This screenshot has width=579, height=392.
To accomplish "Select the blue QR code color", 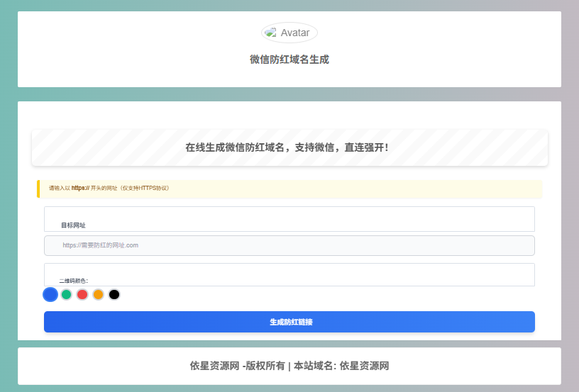I will (x=50, y=295).
